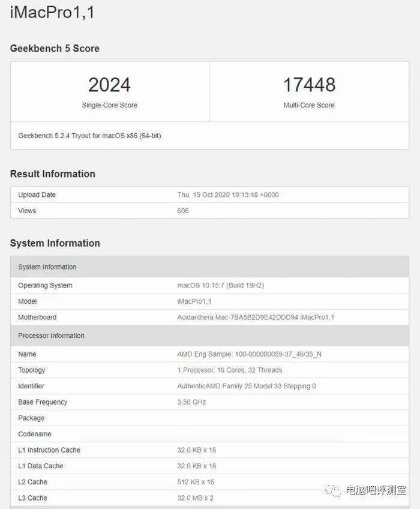Select the AuthenticAMD Family 25 Model 33 value

[x=247, y=386]
